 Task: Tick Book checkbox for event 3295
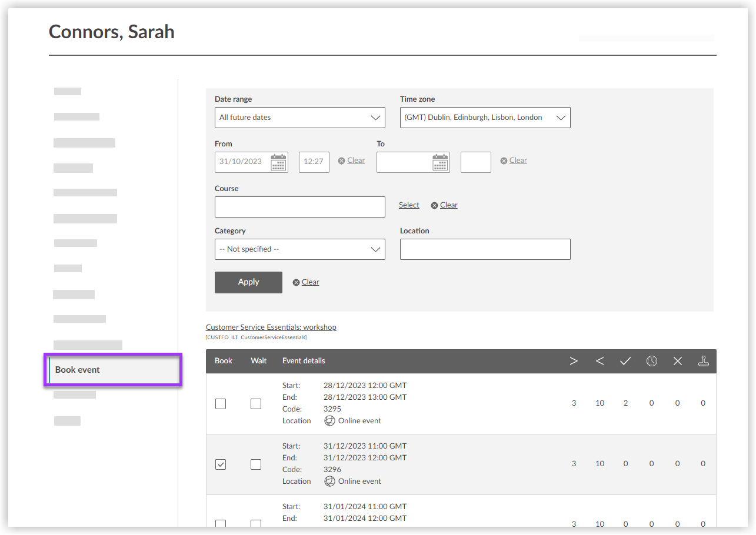[x=221, y=404]
